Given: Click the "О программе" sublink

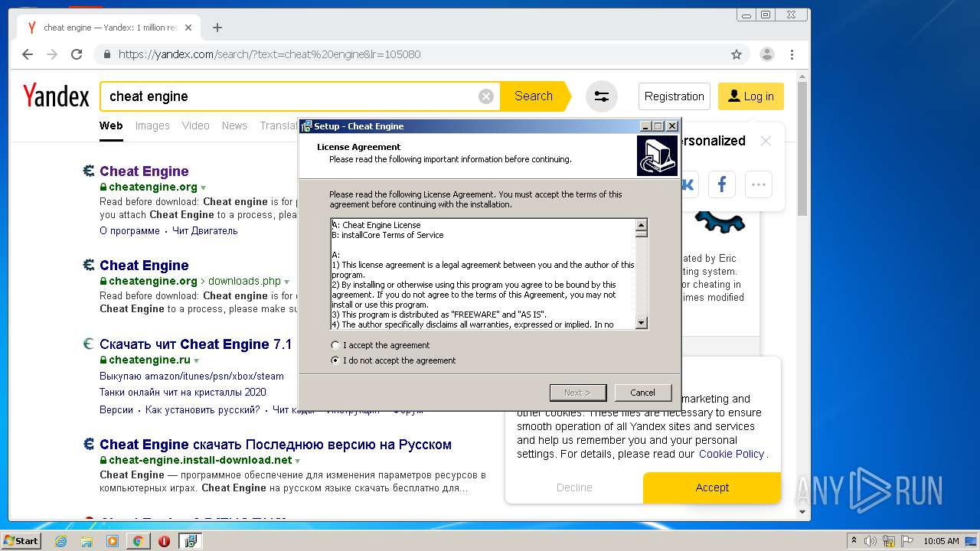Looking at the screenshot, I should (x=129, y=230).
